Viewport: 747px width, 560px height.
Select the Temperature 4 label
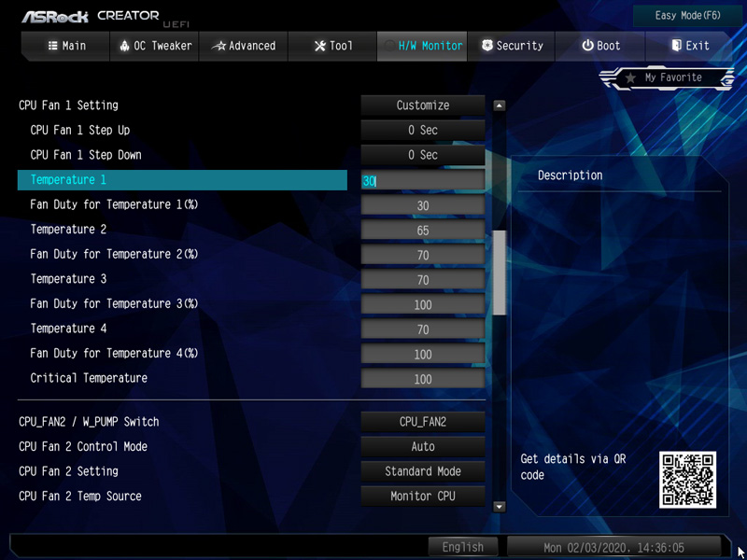tap(68, 329)
